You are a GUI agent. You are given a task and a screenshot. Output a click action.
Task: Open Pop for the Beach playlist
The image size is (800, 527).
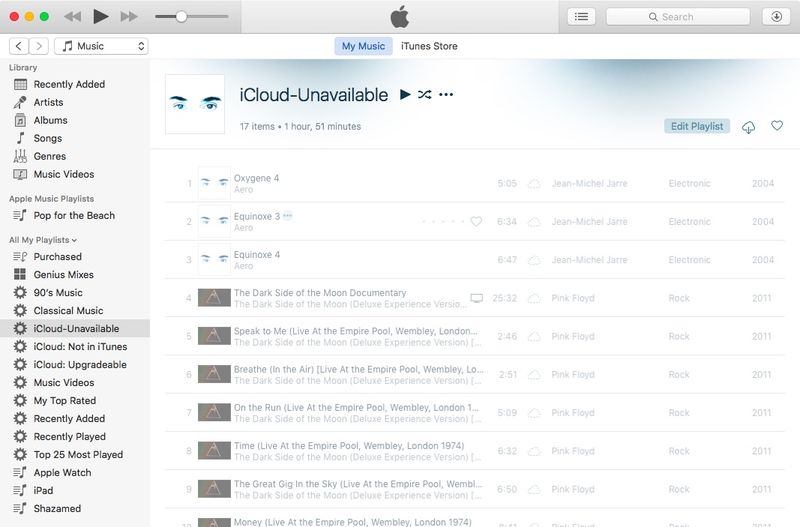click(x=75, y=215)
